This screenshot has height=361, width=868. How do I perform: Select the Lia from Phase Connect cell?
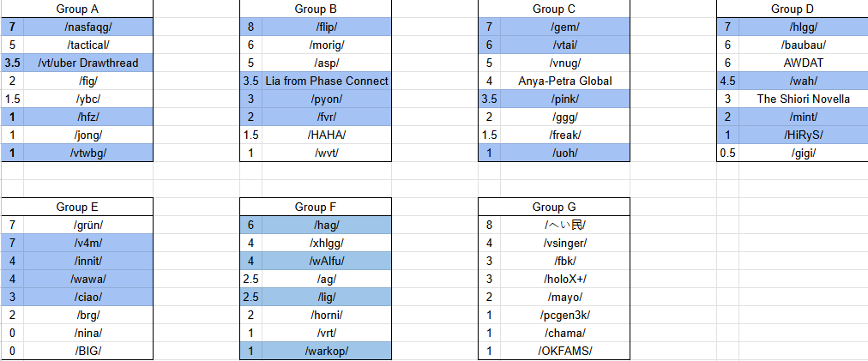click(x=327, y=81)
